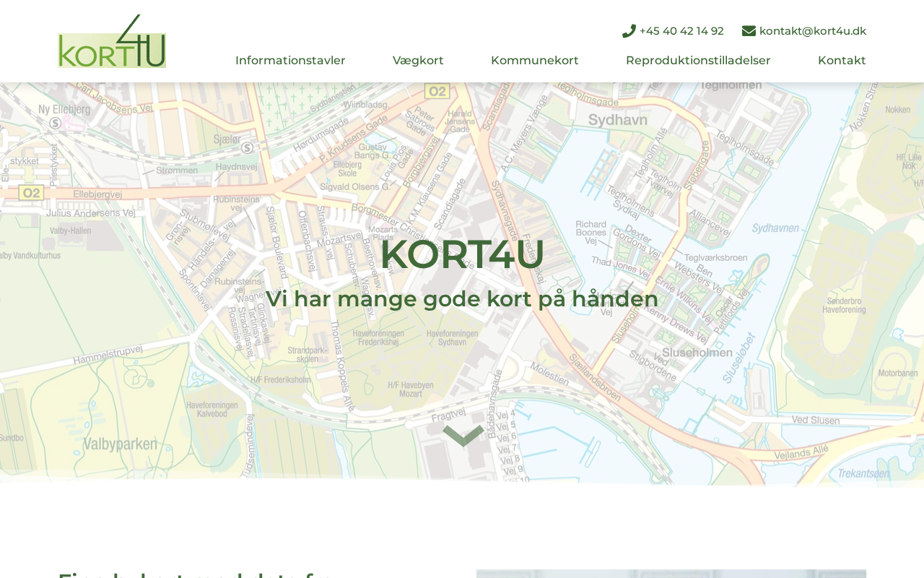Click the phone icon
Image resolution: width=924 pixels, height=578 pixels.
[x=629, y=31]
